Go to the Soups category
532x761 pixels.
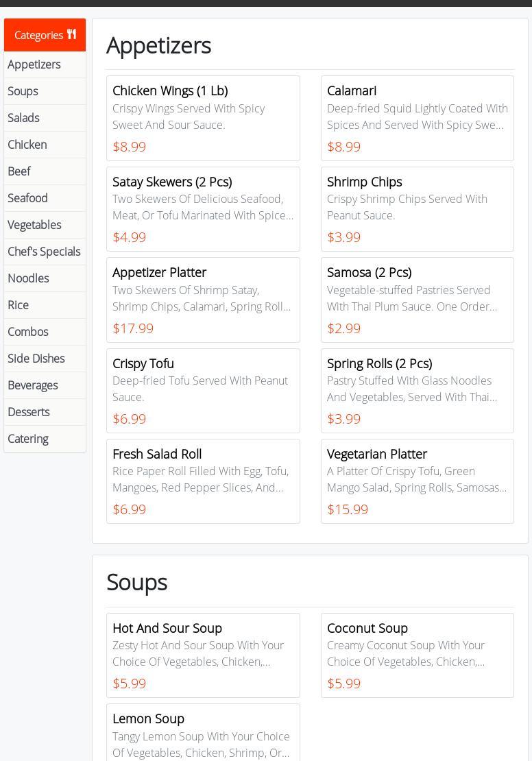pyautogui.click(x=23, y=91)
